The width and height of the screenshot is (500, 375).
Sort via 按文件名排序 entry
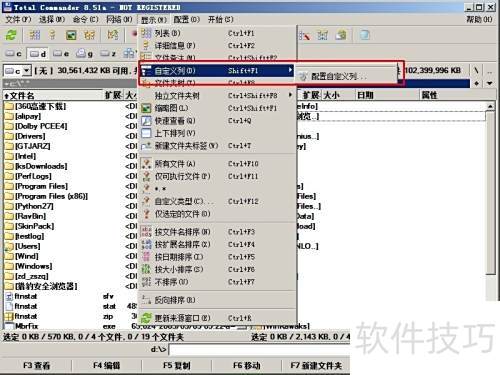[x=217, y=232]
